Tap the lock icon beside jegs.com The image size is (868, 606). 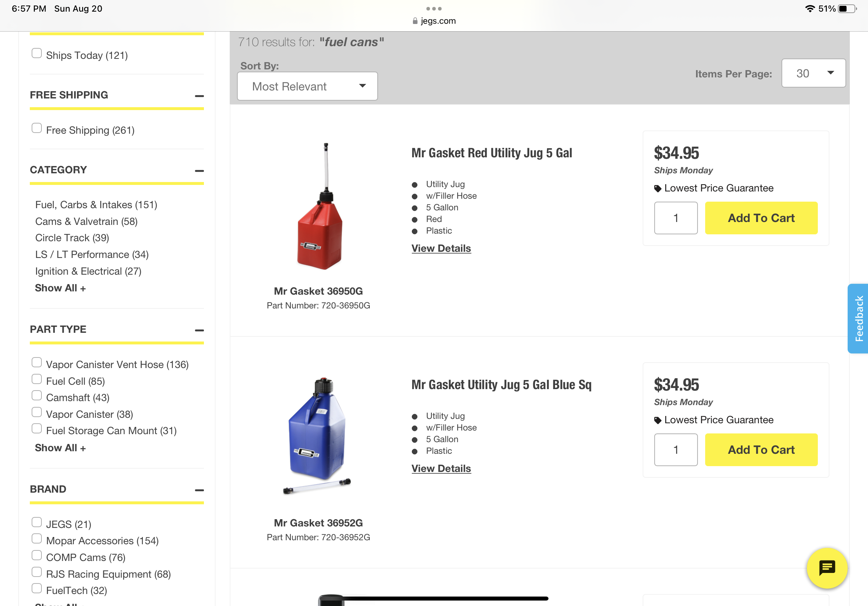coord(415,21)
